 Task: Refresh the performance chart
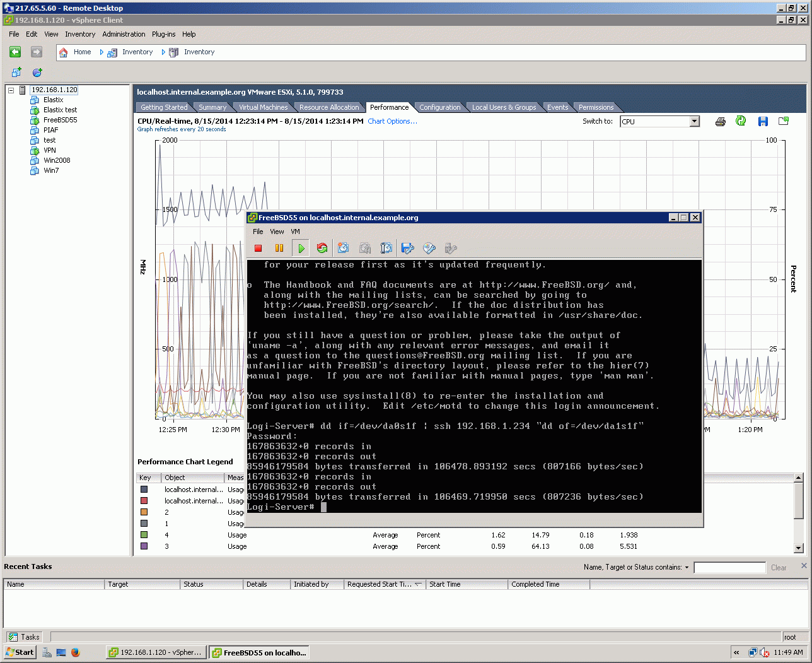coord(741,121)
